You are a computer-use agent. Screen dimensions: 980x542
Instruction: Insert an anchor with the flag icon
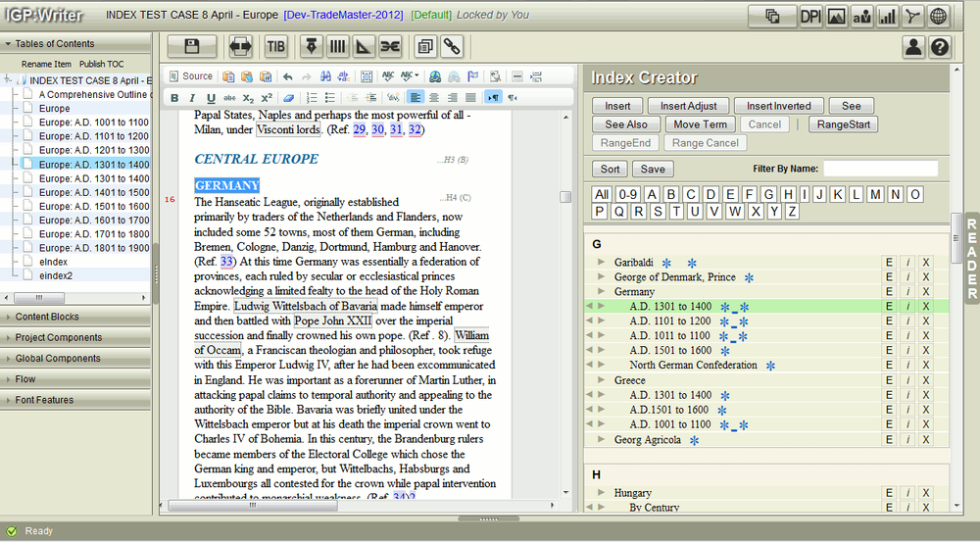472,76
